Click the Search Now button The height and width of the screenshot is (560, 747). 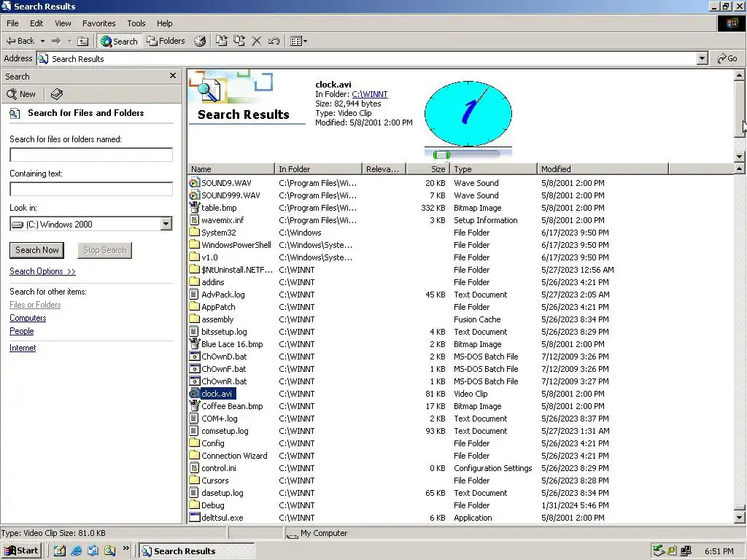(x=36, y=250)
